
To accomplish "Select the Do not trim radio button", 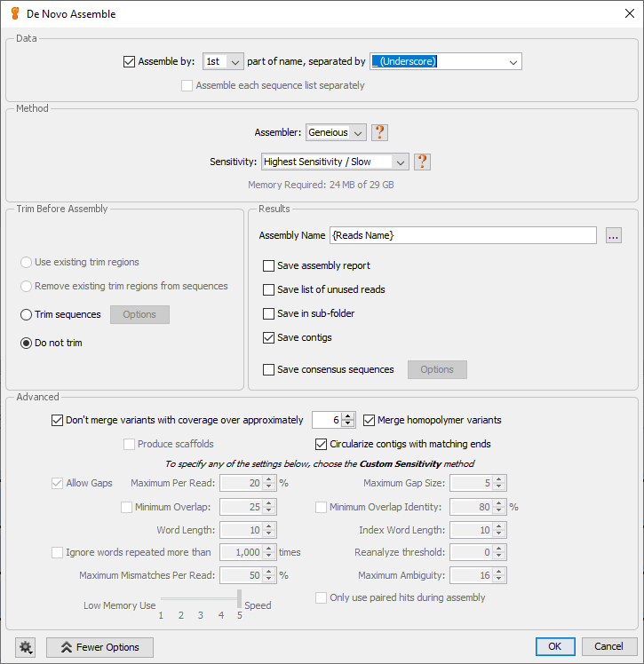I will 27,343.
